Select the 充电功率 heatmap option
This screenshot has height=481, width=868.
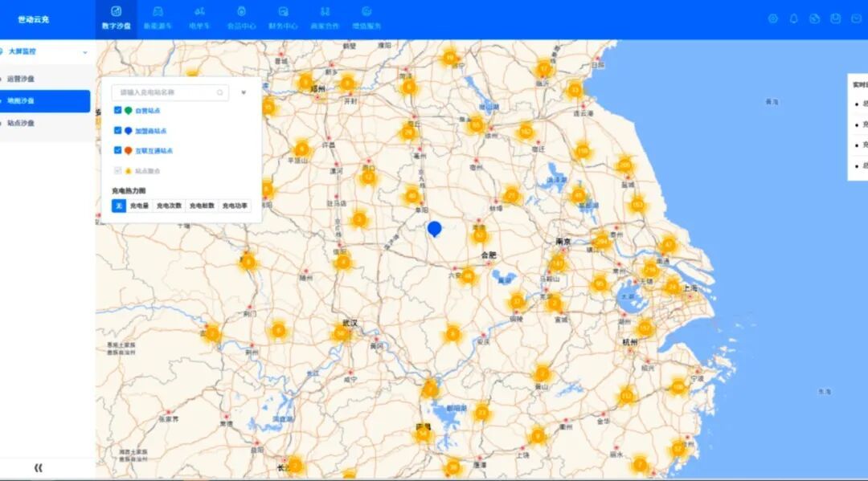coord(235,206)
